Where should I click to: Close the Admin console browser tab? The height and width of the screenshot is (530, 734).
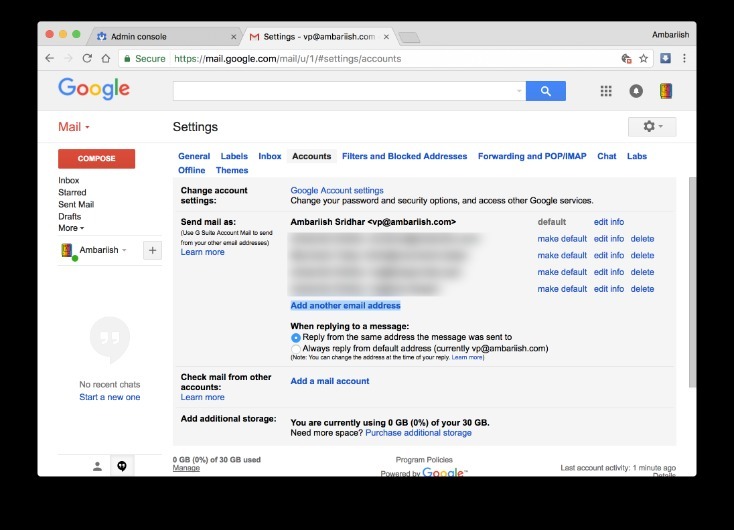[x=234, y=37]
